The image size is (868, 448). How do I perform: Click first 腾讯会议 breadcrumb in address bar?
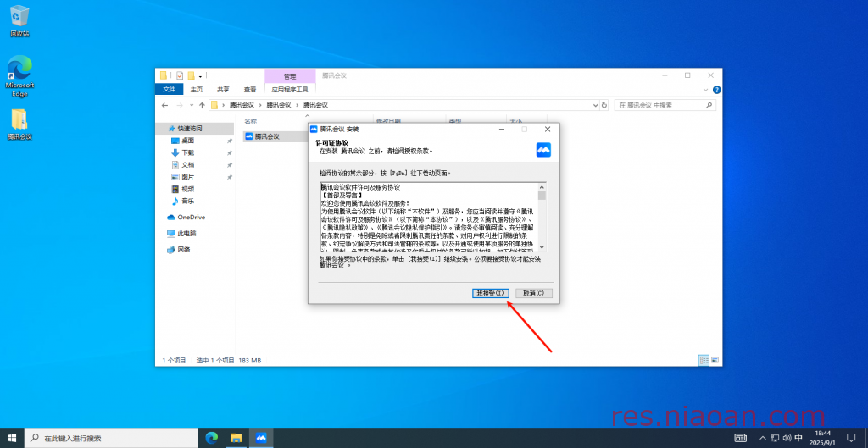242,105
